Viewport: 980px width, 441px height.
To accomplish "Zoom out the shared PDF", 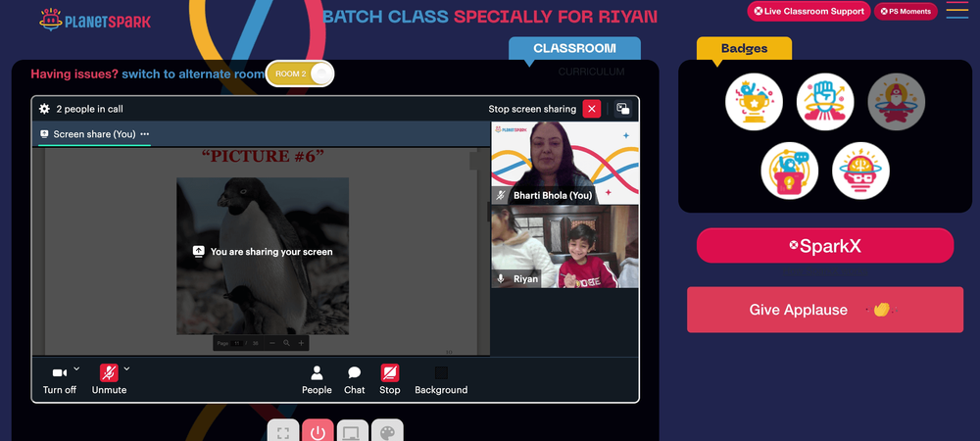I will tap(272, 343).
